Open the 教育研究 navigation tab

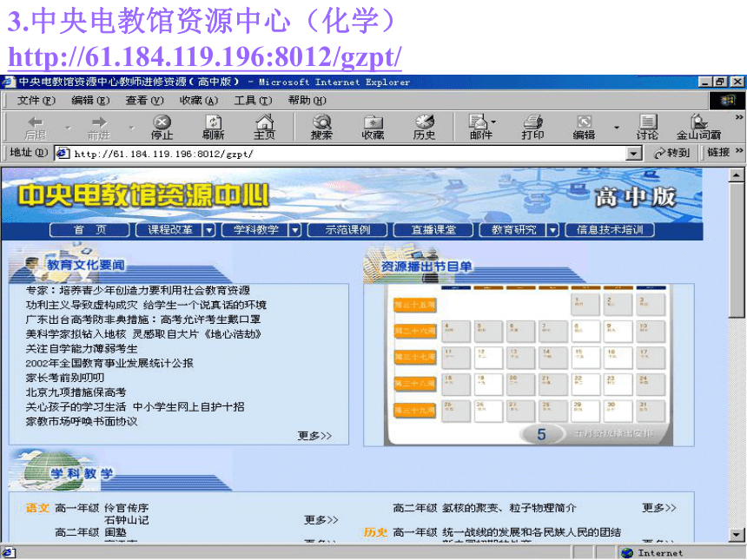point(513,230)
